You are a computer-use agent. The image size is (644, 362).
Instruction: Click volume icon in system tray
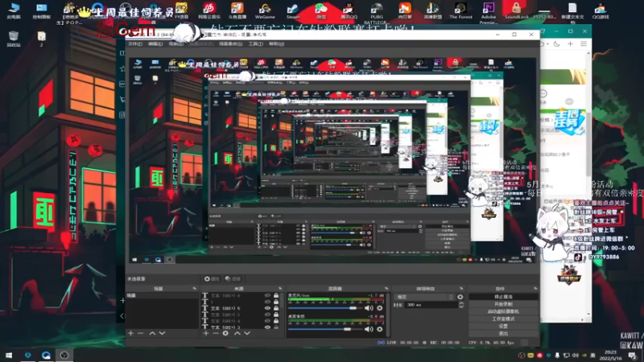575,356
